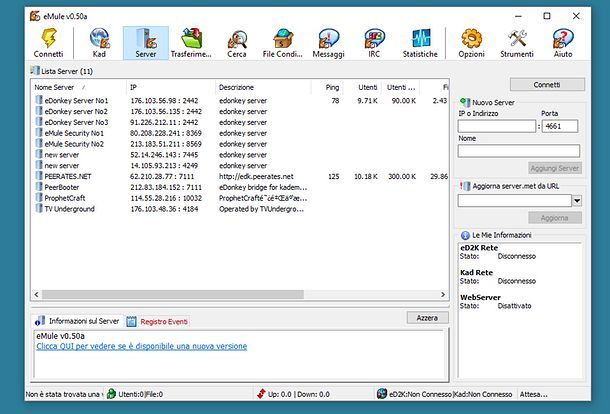Click the server.met URL combo box field

click(515, 201)
